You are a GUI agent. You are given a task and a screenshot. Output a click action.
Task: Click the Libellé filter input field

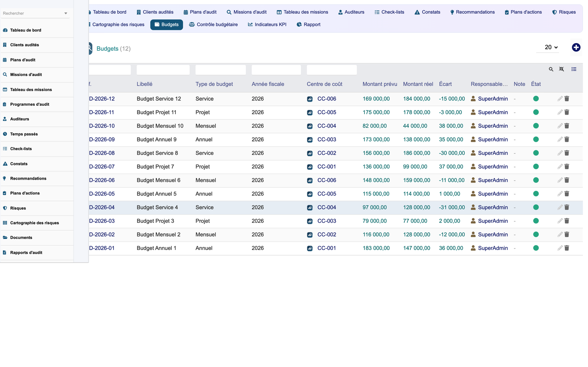tap(163, 70)
